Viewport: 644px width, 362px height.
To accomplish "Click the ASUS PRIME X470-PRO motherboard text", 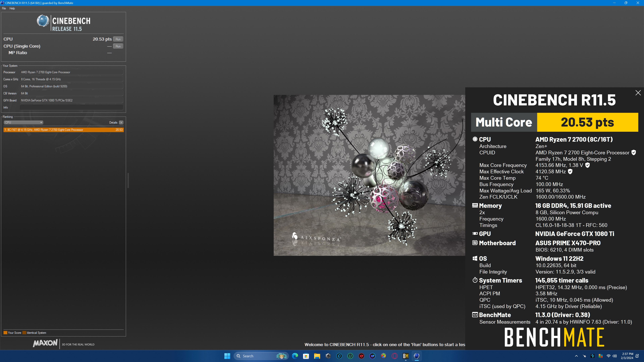I will click(x=568, y=243).
